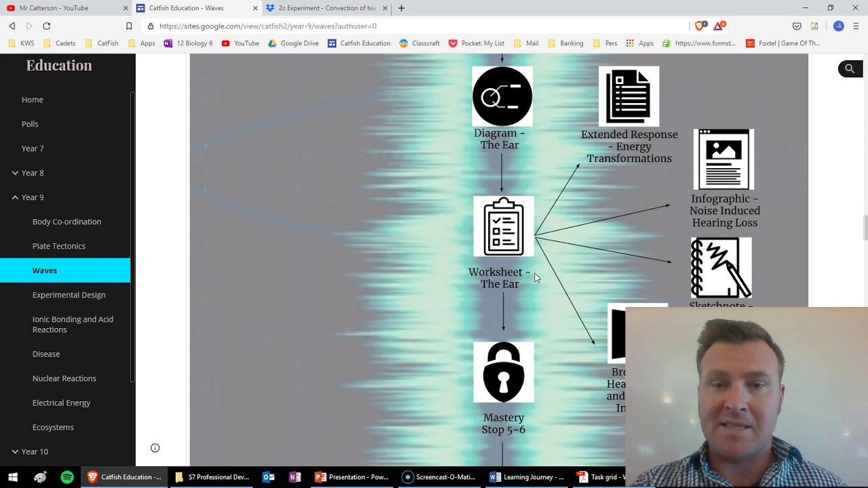
Task: Click the Brave shields lion icon
Action: pos(700,26)
